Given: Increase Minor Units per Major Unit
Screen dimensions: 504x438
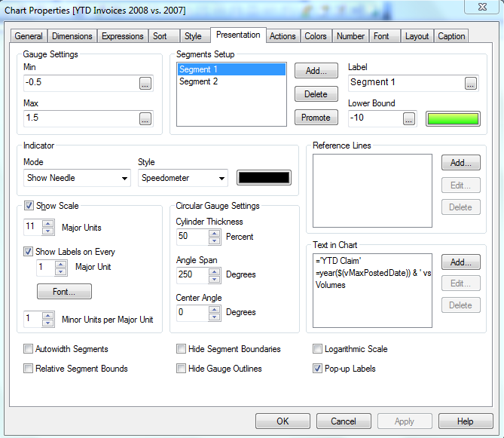Looking at the screenshot, I should click(x=48, y=316).
